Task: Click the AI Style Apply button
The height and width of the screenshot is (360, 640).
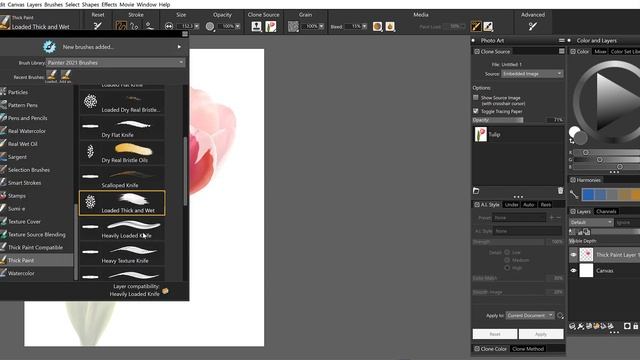Action: [541, 334]
